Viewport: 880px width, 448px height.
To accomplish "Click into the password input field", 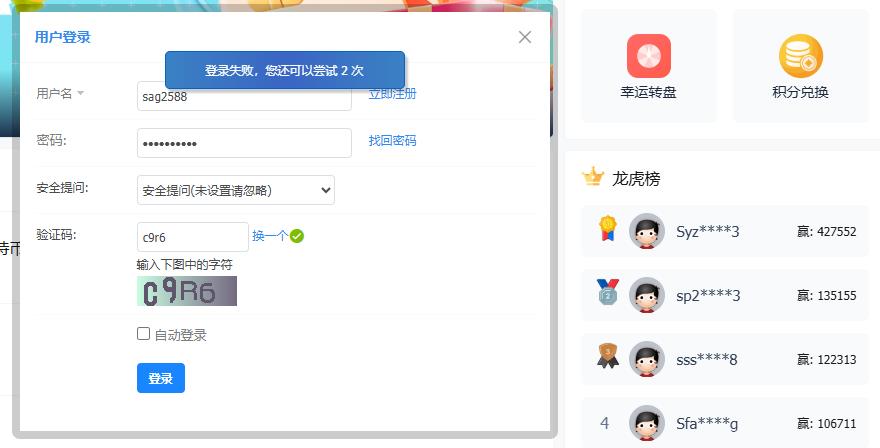I will (x=244, y=143).
